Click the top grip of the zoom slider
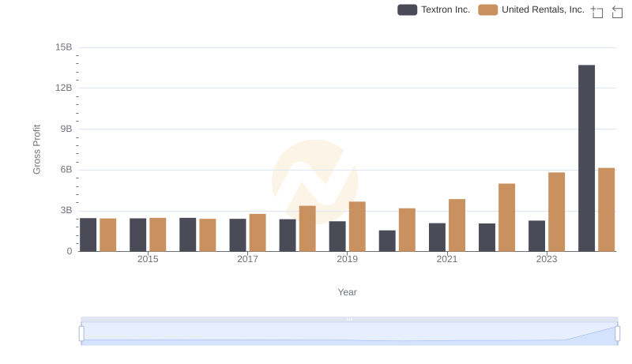 pyautogui.click(x=349, y=319)
